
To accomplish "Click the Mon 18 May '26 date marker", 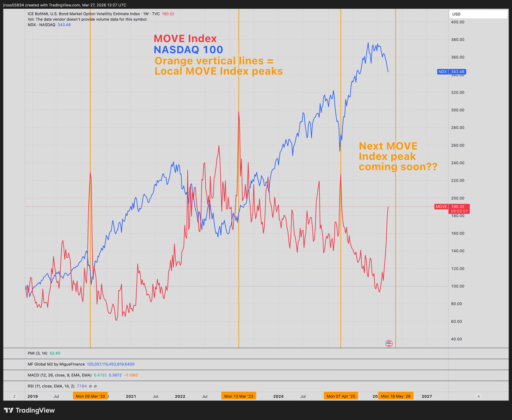I will 396,396.
